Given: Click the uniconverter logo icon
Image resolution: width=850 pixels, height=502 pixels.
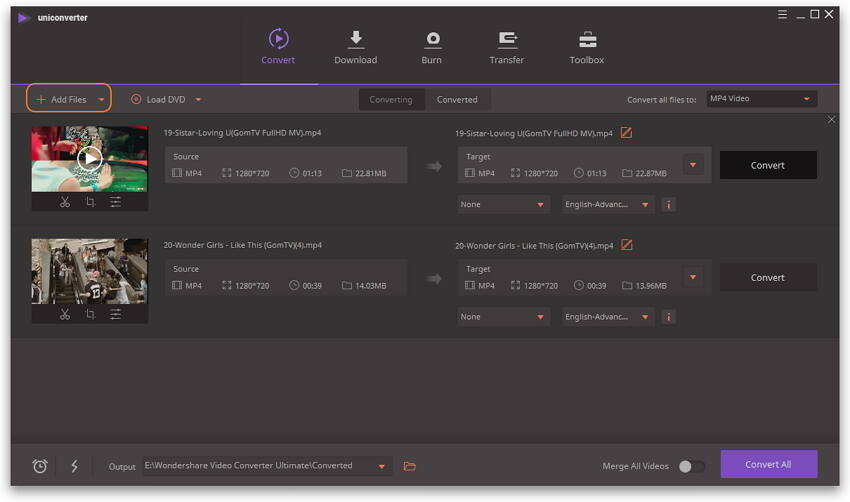Looking at the screenshot, I should point(22,18).
